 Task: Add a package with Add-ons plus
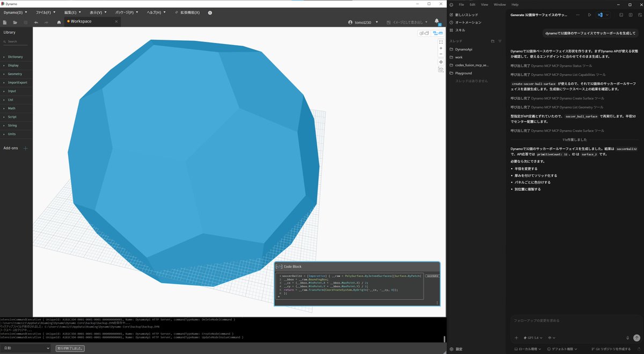tap(25, 148)
